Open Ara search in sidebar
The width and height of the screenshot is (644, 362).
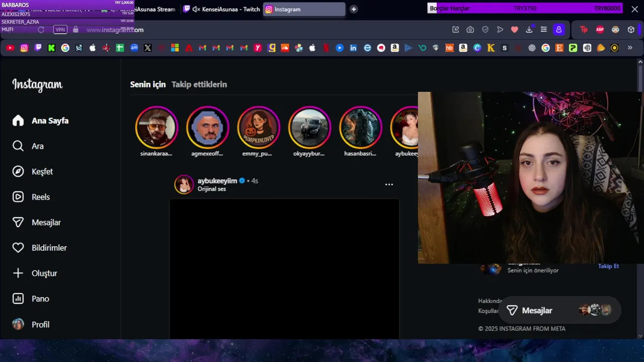click(28, 146)
